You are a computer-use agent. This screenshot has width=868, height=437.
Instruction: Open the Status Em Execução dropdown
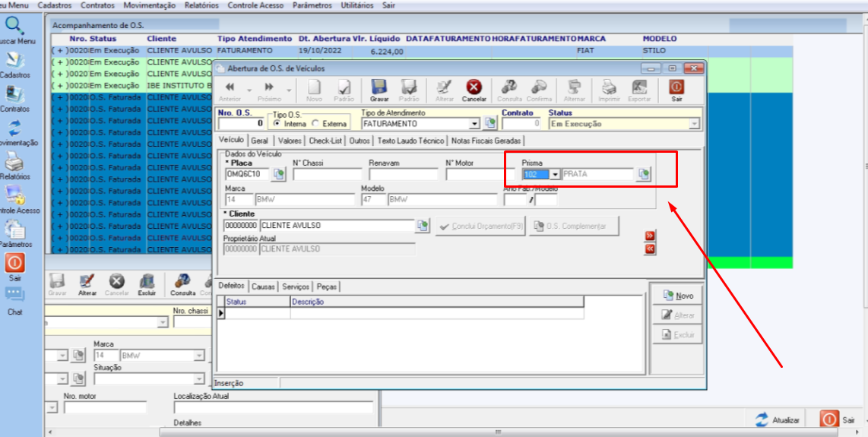point(694,125)
